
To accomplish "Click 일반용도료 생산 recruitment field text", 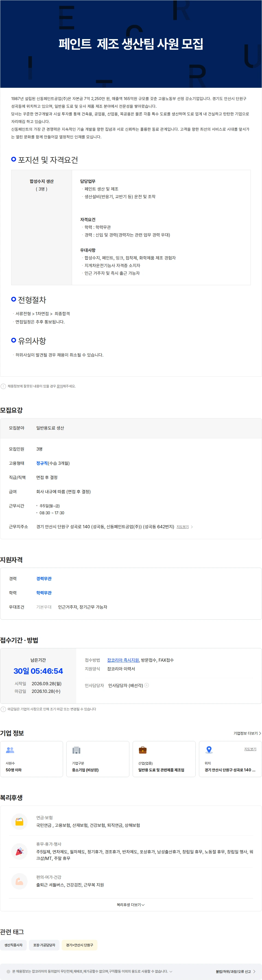I will pos(50,428).
